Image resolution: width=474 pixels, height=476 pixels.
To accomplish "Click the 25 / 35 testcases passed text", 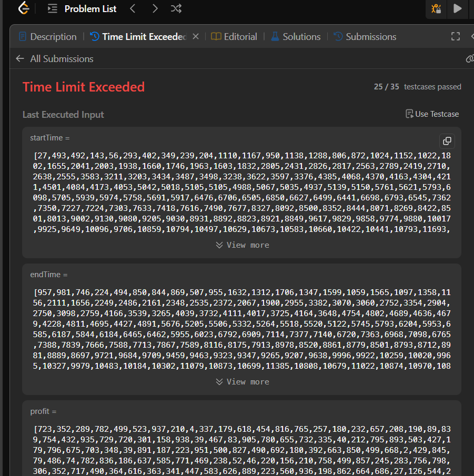I will coord(418,87).
